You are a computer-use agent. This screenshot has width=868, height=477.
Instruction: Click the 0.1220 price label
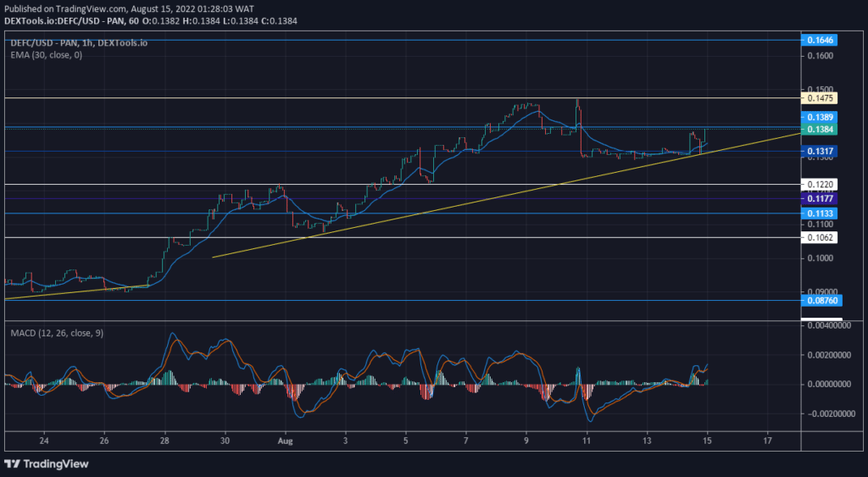point(820,184)
